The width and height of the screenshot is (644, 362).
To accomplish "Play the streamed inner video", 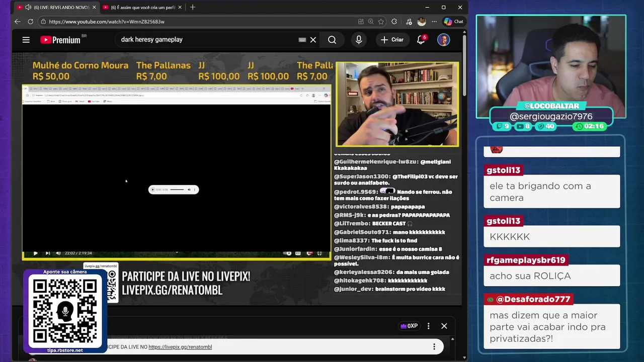I will click(35, 253).
